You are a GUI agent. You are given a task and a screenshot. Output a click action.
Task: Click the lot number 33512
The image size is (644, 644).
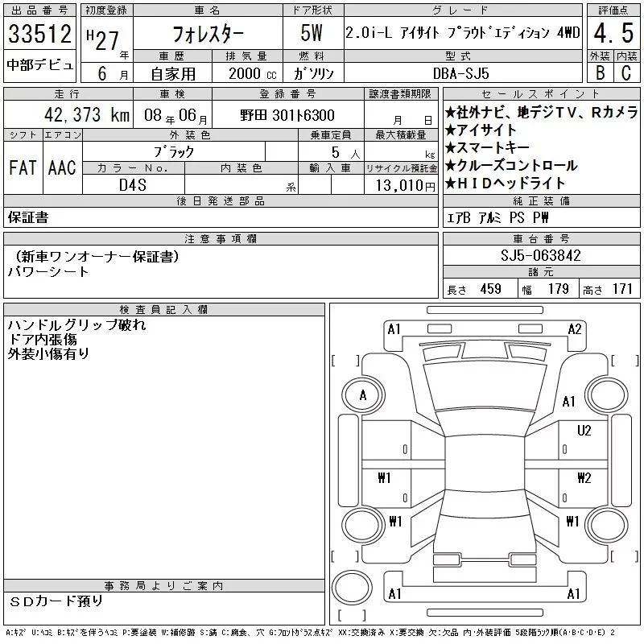click(x=40, y=35)
